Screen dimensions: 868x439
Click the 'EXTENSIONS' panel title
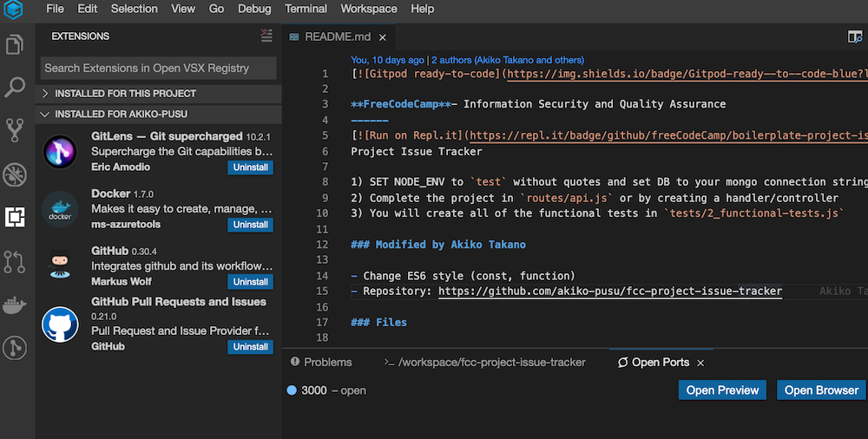(80, 36)
